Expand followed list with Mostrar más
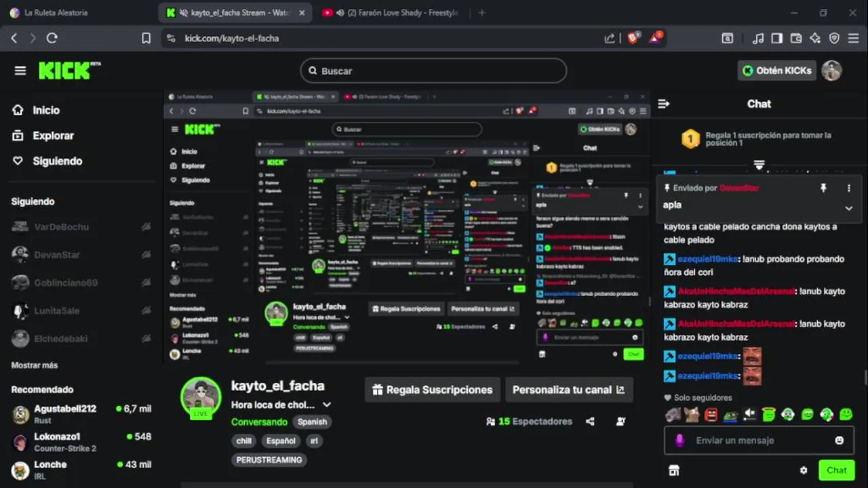This screenshot has height=488, width=868. pyautogui.click(x=35, y=365)
